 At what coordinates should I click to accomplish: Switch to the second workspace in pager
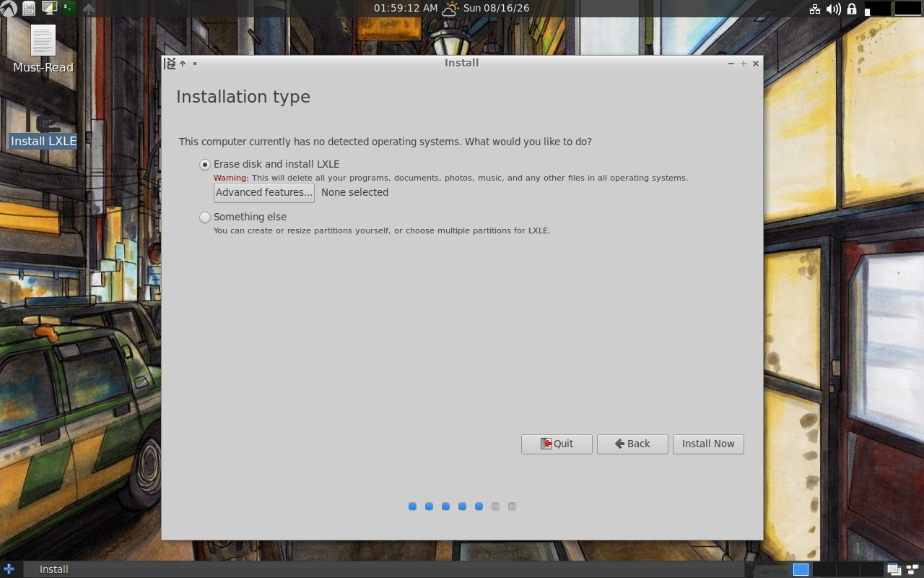(x=824, y=569)
